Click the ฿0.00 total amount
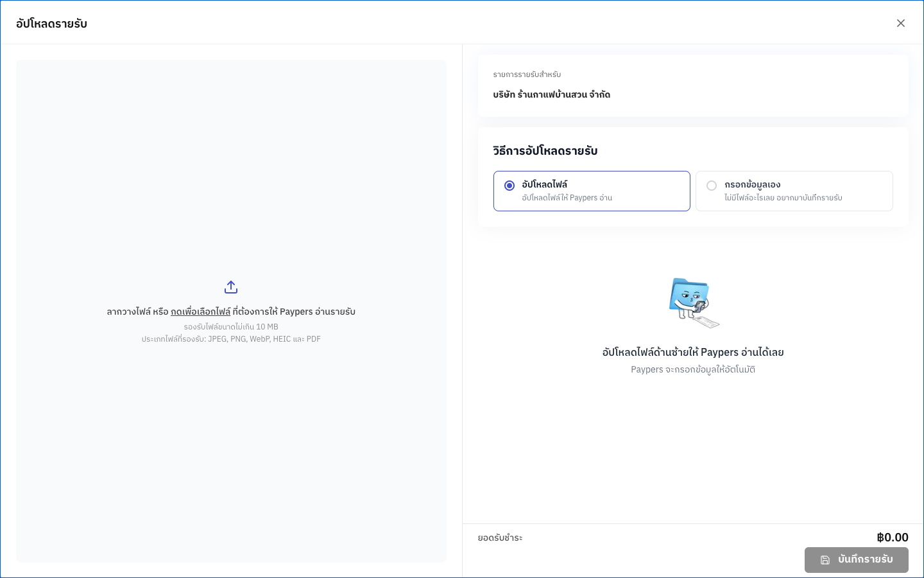The width and height of the screenshot is (924, 578). tap(893, 538)
